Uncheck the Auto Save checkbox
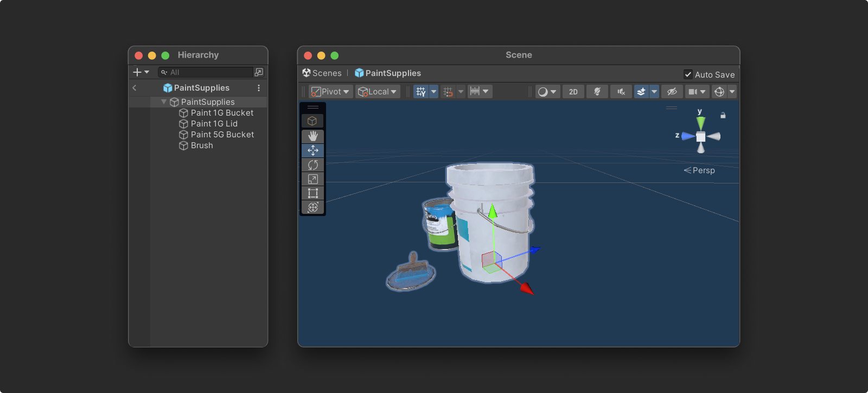This screenshot has width=868, height=393. click(x=688, y=74)
